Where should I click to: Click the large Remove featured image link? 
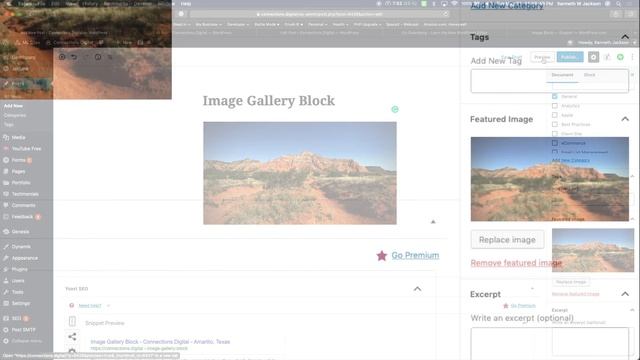click(x=516, y=263)
